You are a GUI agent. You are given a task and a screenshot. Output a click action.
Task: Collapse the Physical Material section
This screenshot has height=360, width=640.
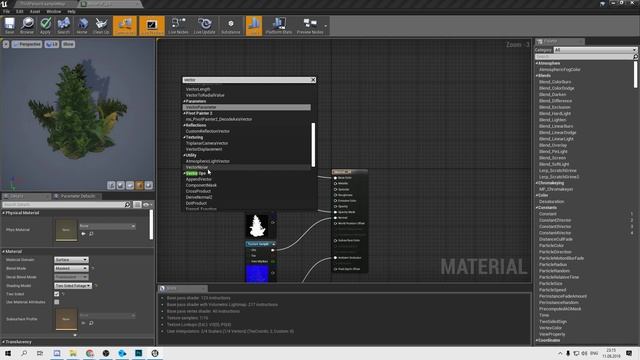pyautogui.click(x=4, y=213)
